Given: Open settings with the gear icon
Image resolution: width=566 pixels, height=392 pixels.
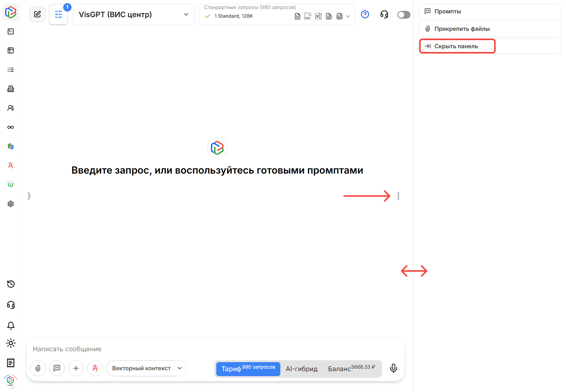Looking at the screenshot, I should pos(11,203).
